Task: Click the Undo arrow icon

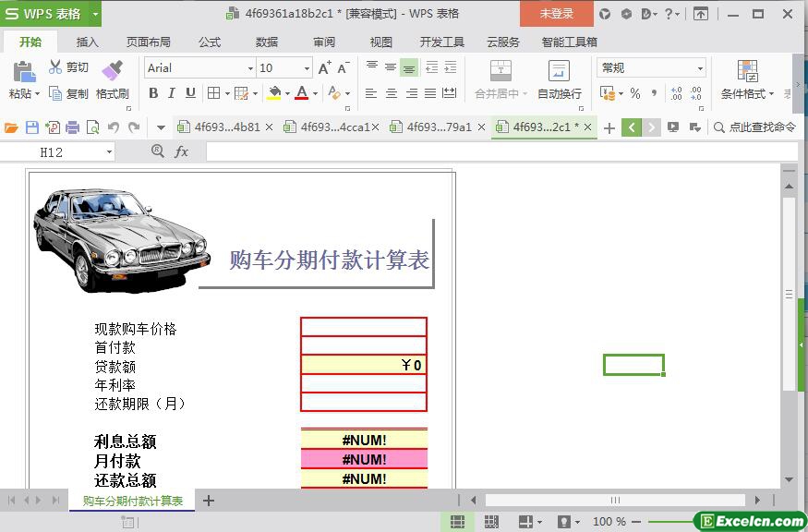Action: point(114,127)
